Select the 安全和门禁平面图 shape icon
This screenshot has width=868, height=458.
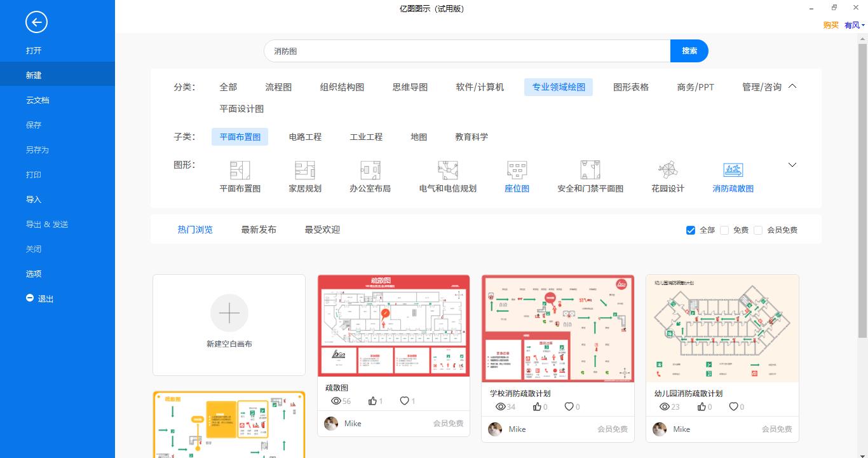click(x=590, y=170)
